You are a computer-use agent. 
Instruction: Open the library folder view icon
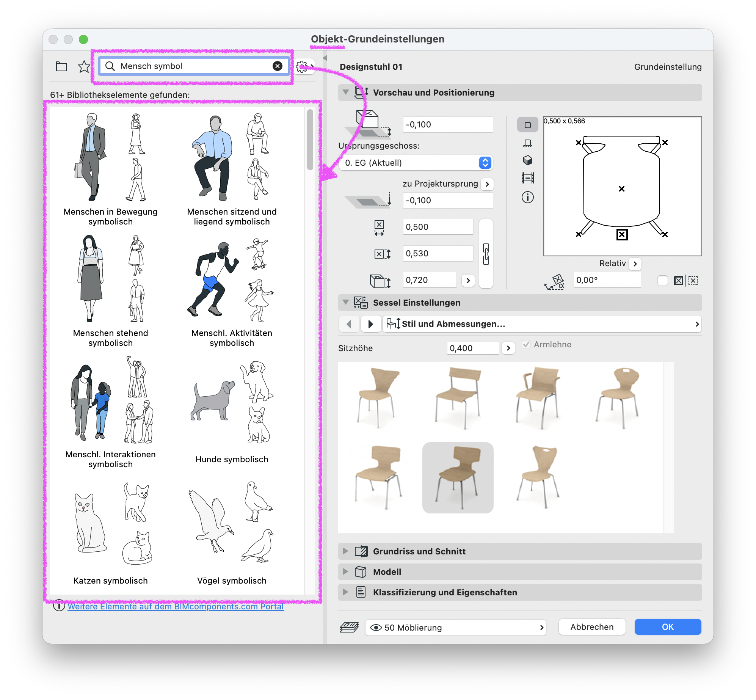(61, 67)
